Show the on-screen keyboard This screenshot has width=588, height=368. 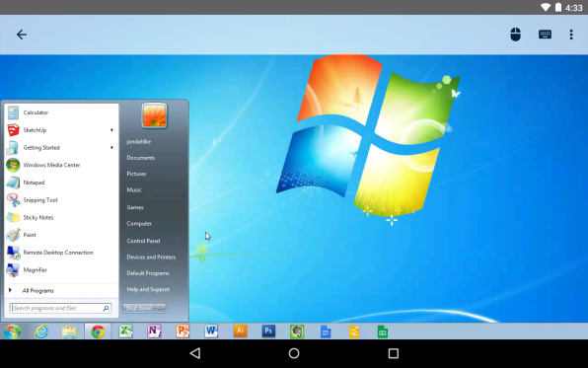[x=545, y=35]
